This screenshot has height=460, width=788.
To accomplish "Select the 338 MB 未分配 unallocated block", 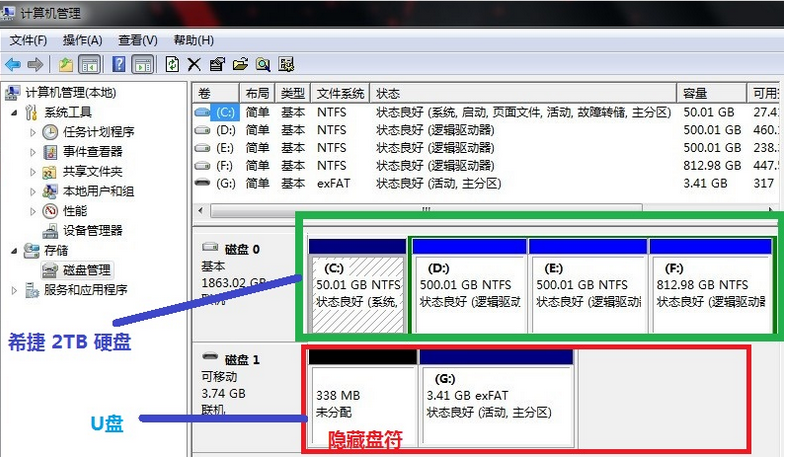I will click(363, 398).
